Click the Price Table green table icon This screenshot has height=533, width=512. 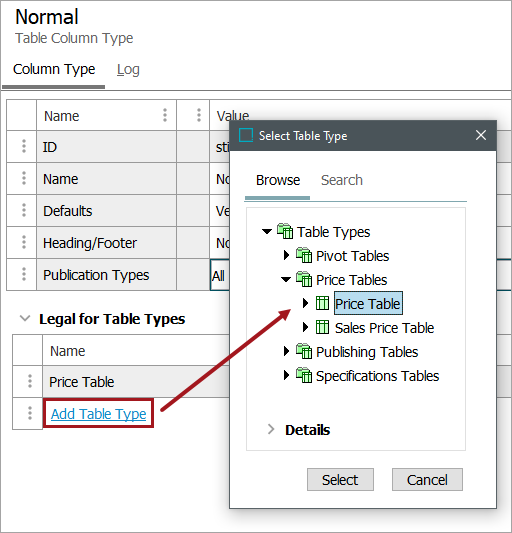pyautogui.click(x=322, y=303)
